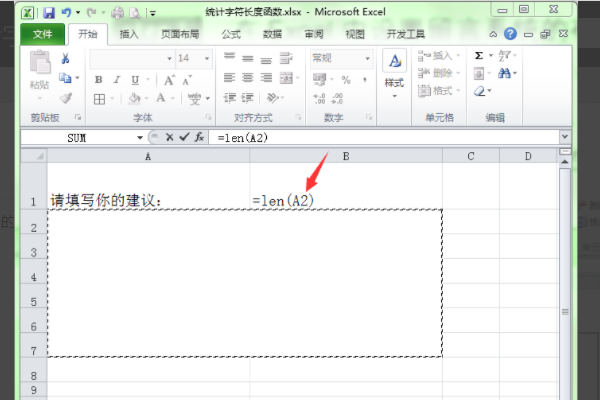
Task: Click in the formula bar text
Action: (243, 138)
